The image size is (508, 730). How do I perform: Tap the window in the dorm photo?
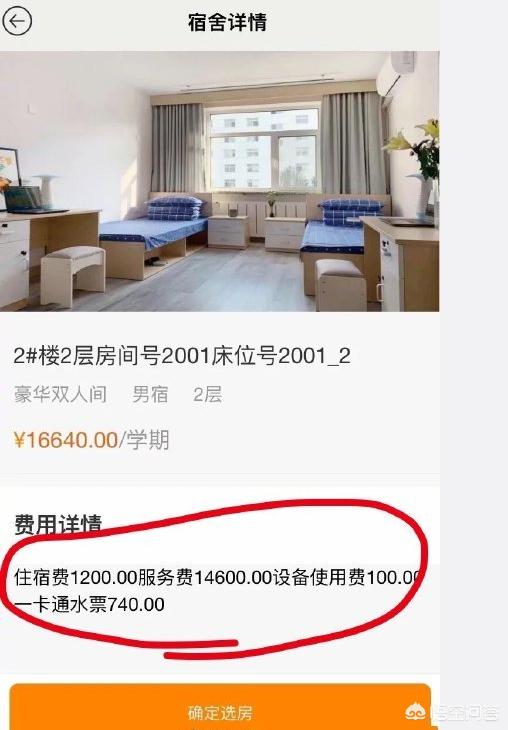[x=264, y=149]
